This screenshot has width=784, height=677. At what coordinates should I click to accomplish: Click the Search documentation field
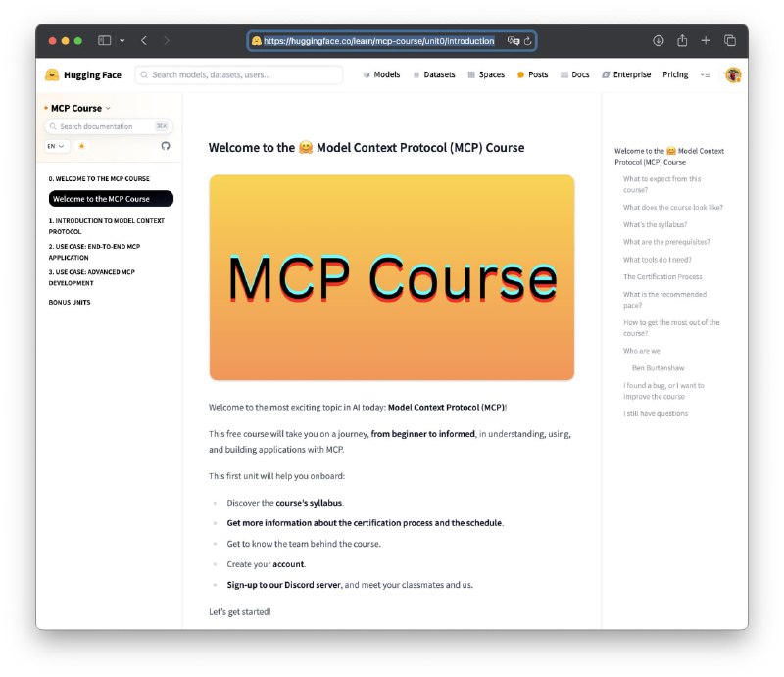point(109,126)
